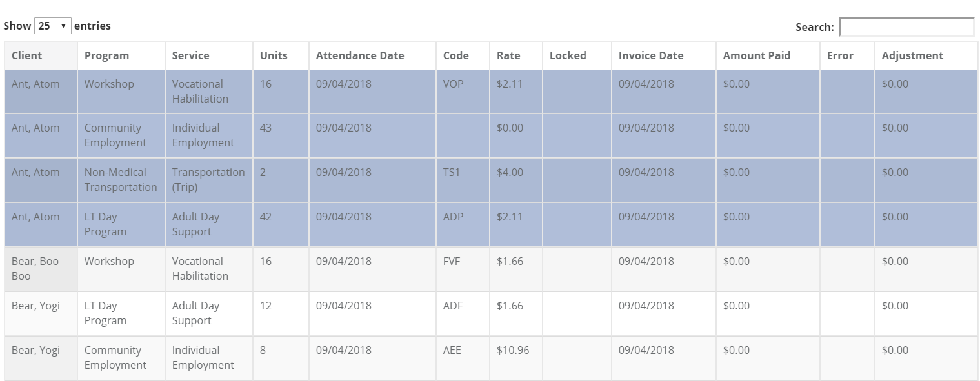Sort by Error column header

click(x=840, y=55)
